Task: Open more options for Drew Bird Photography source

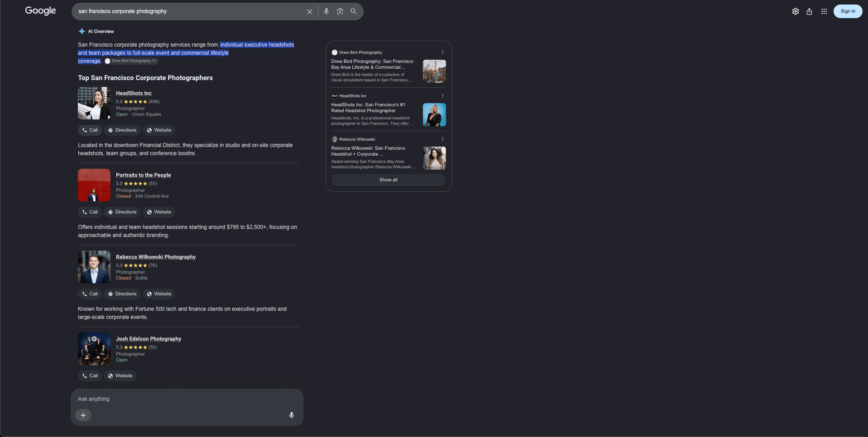Action: click(x=443, y=52)
